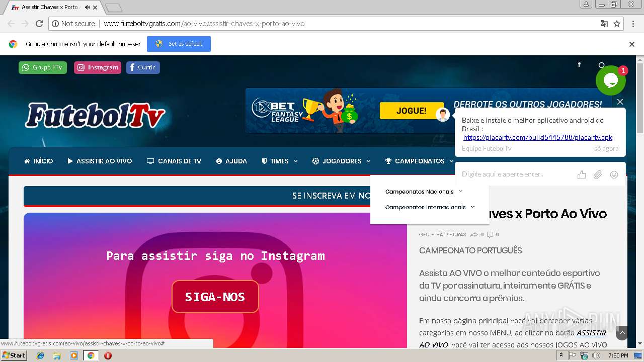Click the attachment paperclip icon in chat
This screenshot has width=644, height=362.
598,174
